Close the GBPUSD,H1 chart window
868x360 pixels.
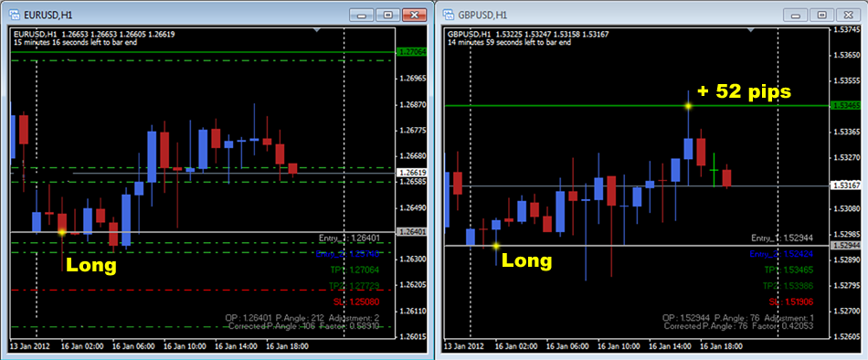click(848, 15)
